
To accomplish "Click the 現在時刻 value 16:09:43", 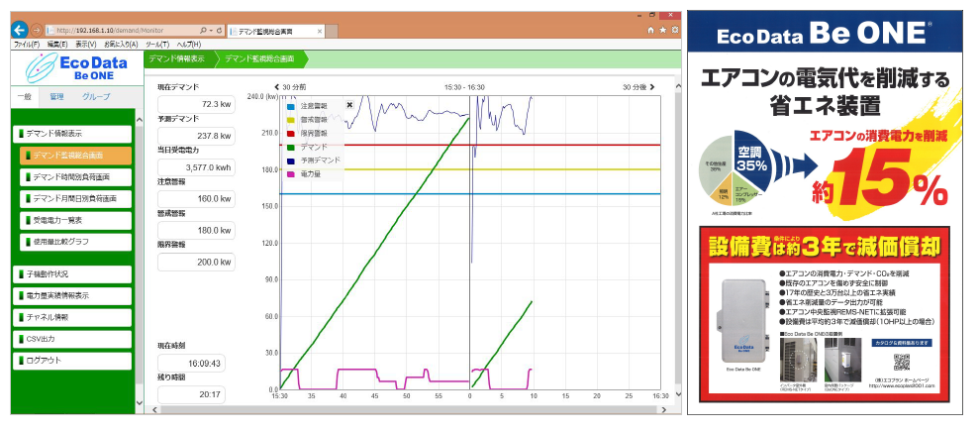I will pos(191,364).
